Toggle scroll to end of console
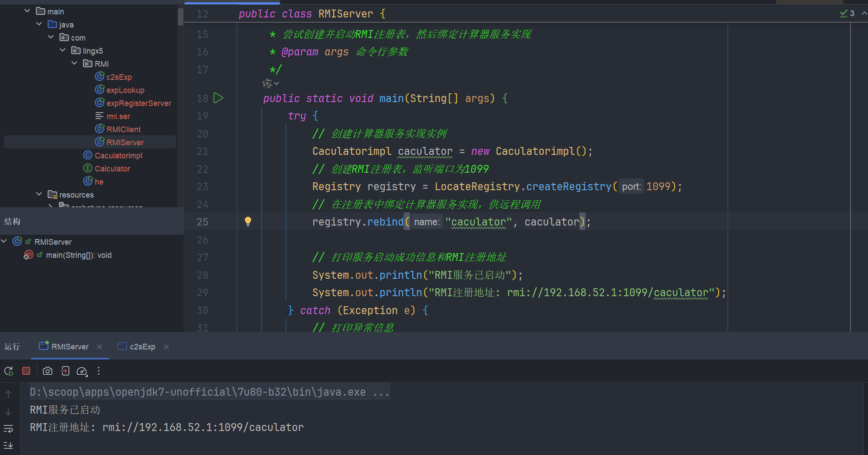The image size is (868, 455). tap(8, 445)
